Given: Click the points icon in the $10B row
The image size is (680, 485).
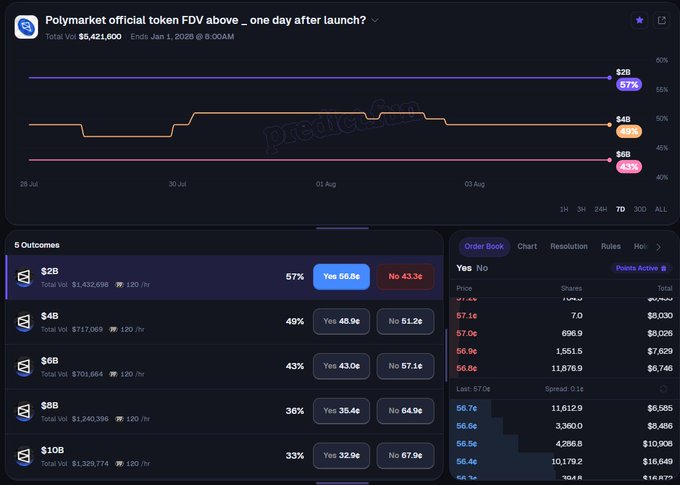Looking at the screenshot, I should click(x=119, y=463).
